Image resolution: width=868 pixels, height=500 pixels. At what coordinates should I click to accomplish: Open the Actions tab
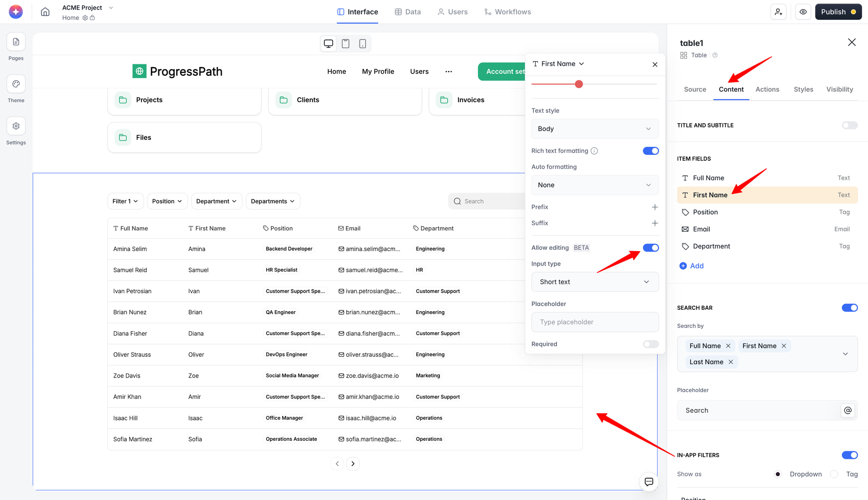pyautogui.click(x=767, y=89)
